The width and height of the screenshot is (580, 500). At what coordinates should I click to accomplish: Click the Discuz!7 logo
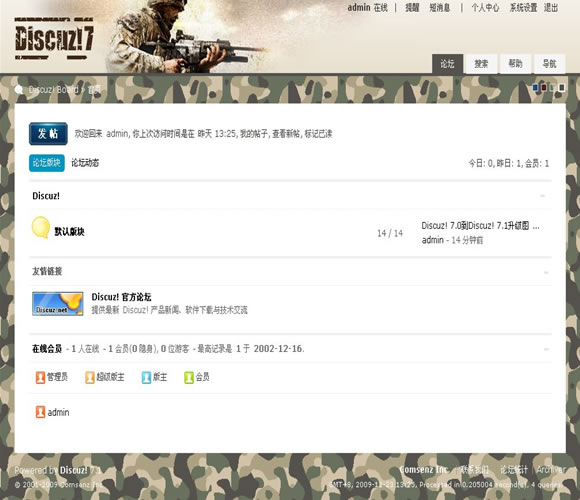tap(54, 39)
